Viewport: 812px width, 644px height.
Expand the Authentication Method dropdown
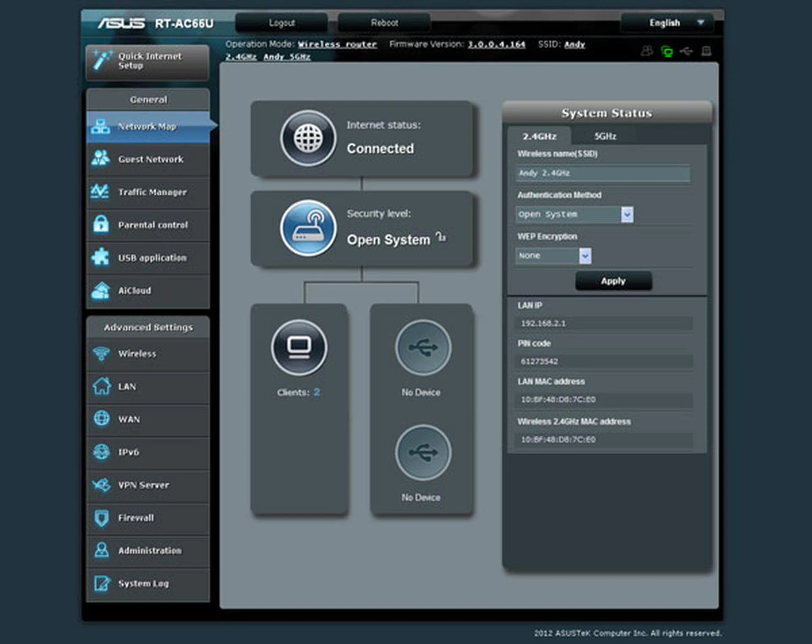click(627, 214)
